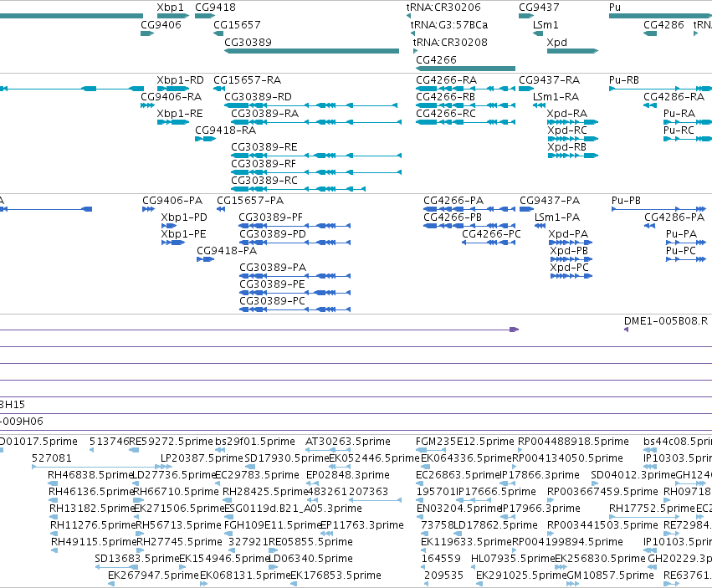Open the CG4266-PC protein label
The image size is (712, 588).
pyautogui.click(x=491, y=234)
